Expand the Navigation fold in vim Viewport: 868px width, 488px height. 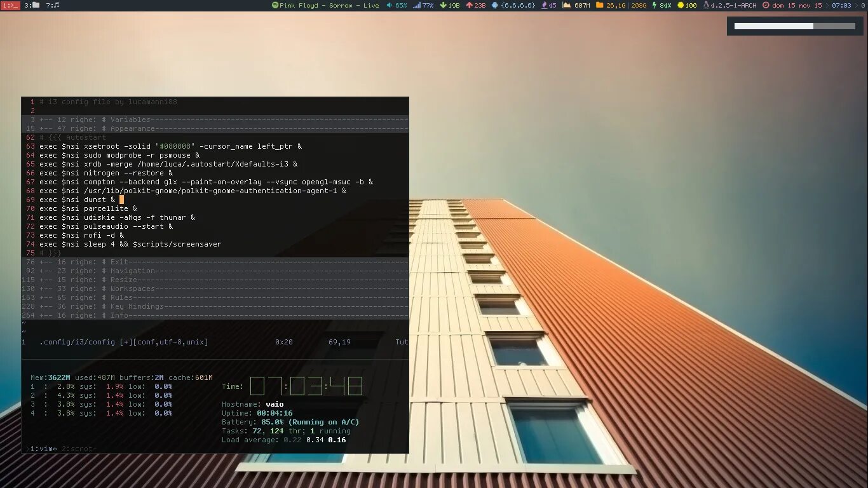[x=215, y=271]
